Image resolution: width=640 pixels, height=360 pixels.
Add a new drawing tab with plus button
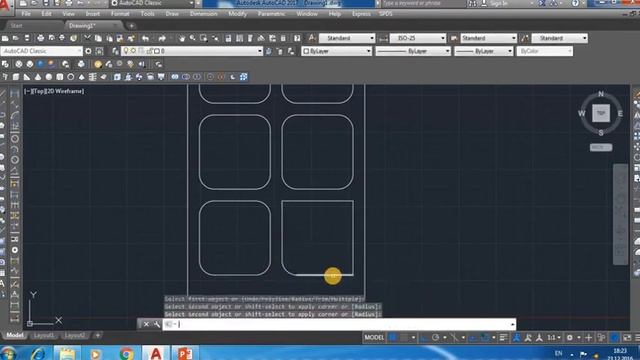[131, 26]
